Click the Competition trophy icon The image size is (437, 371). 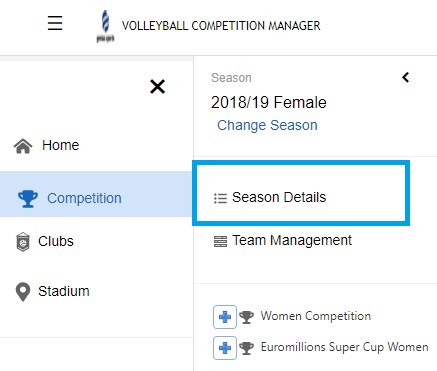[x=28, y=198]
